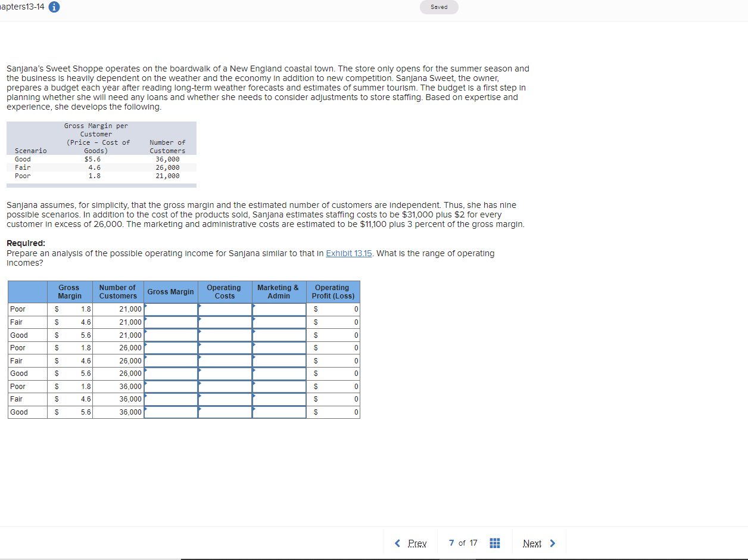This screenshot has width=748, height=560.
Task: Select Gross Margin input for Good 21,000 row
Action: click(171, 335)
